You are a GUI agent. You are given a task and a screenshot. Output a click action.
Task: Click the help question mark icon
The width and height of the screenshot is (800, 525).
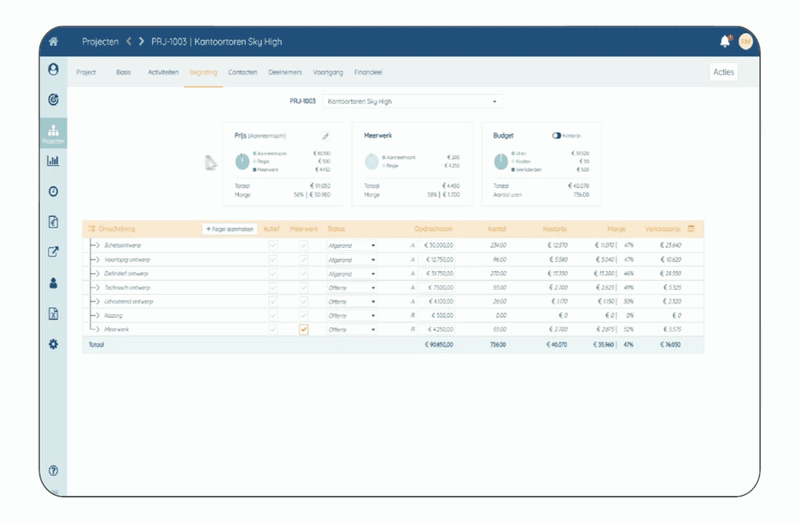(x=53, y=470)
